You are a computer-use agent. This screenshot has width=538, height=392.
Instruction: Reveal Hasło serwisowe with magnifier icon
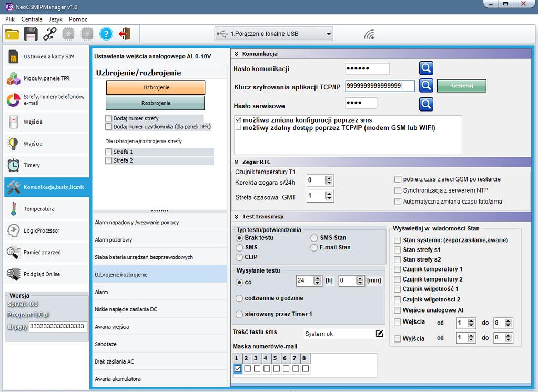coord(426,104)
